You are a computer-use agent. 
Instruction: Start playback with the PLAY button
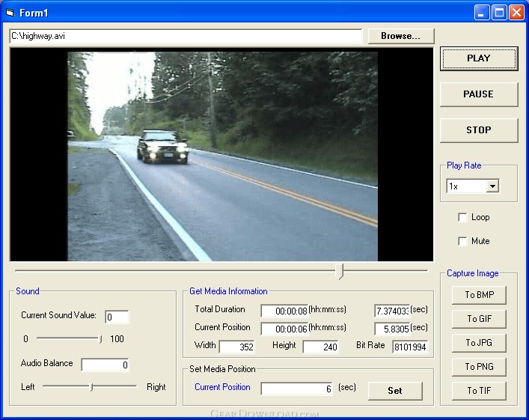click(x=479, y=58)
